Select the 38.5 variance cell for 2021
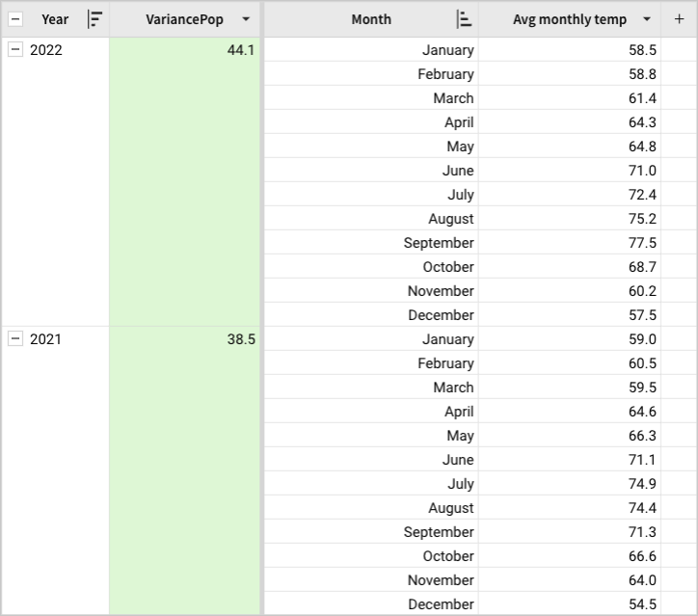 (x=185, y=339)
